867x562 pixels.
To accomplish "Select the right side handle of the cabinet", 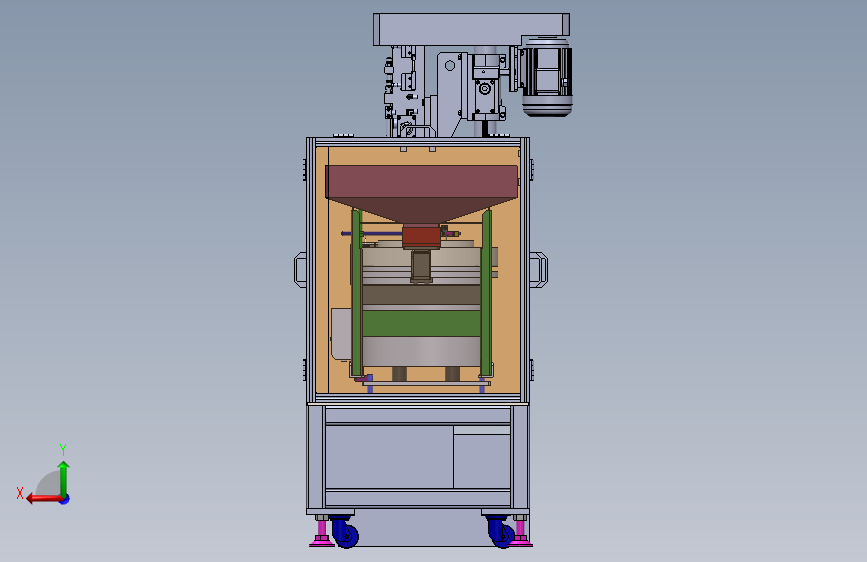I will (x=539, y=270).
